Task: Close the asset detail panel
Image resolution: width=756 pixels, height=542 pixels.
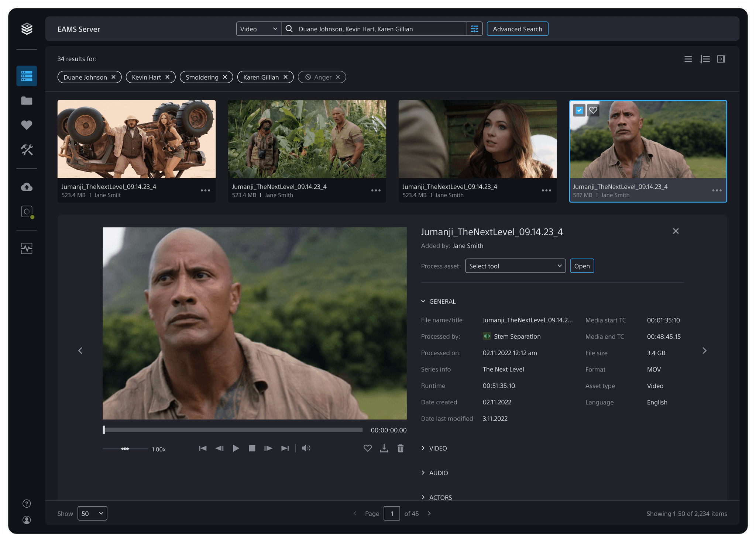Action: [x=676, y=231]
